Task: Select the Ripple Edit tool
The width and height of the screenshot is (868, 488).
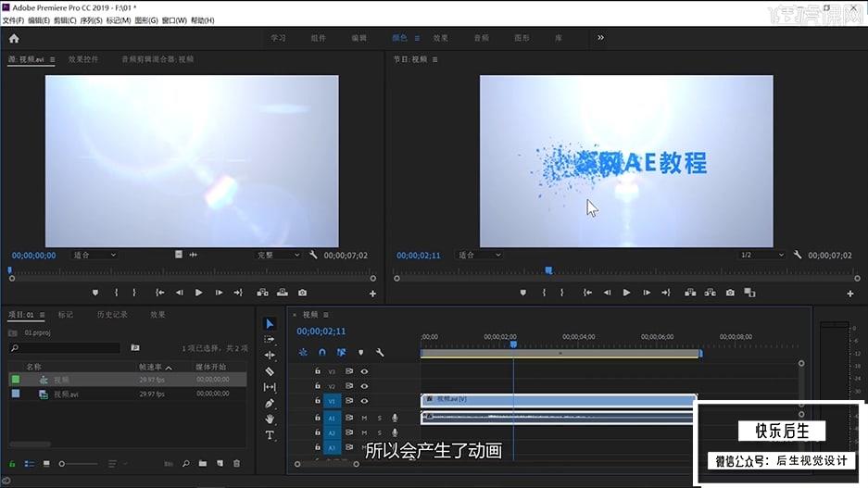Action: click(x=270, y=355)
